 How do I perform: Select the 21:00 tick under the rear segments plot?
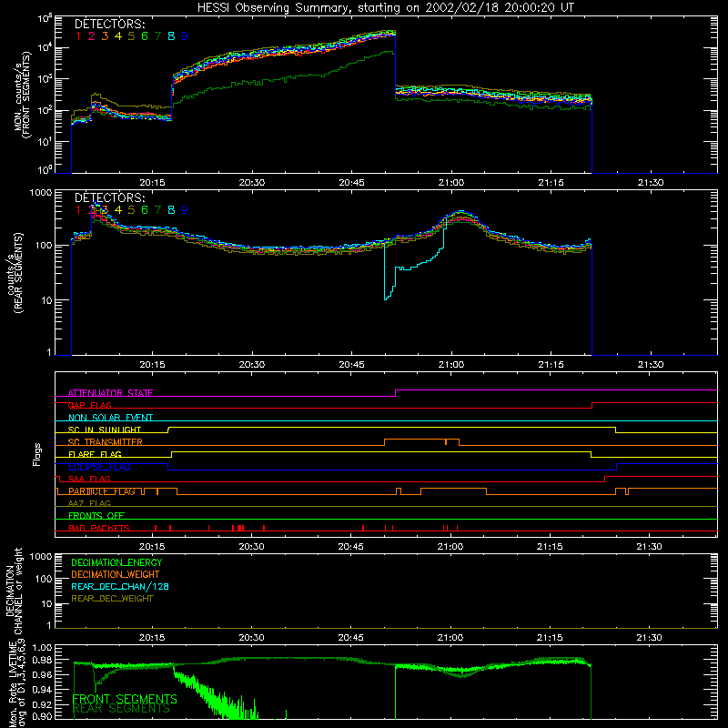[x=450, y=365]
